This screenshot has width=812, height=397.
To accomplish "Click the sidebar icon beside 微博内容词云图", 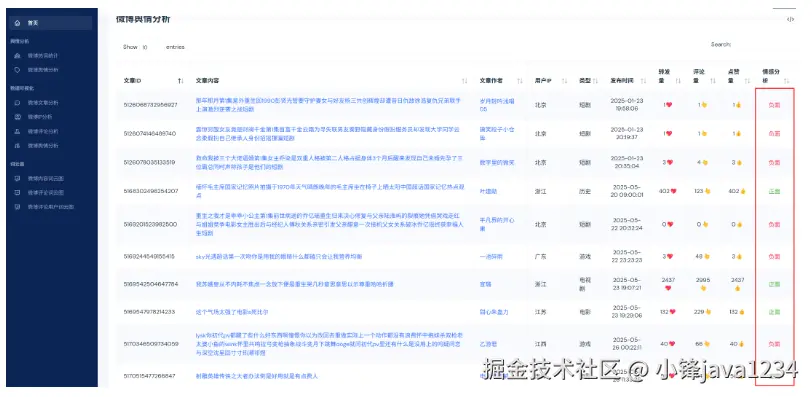I will (x=18, y=179).
